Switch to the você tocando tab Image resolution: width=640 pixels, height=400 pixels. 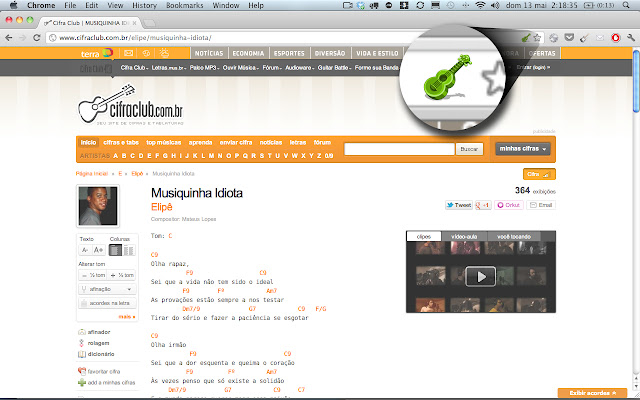click(x=514, y=236)
